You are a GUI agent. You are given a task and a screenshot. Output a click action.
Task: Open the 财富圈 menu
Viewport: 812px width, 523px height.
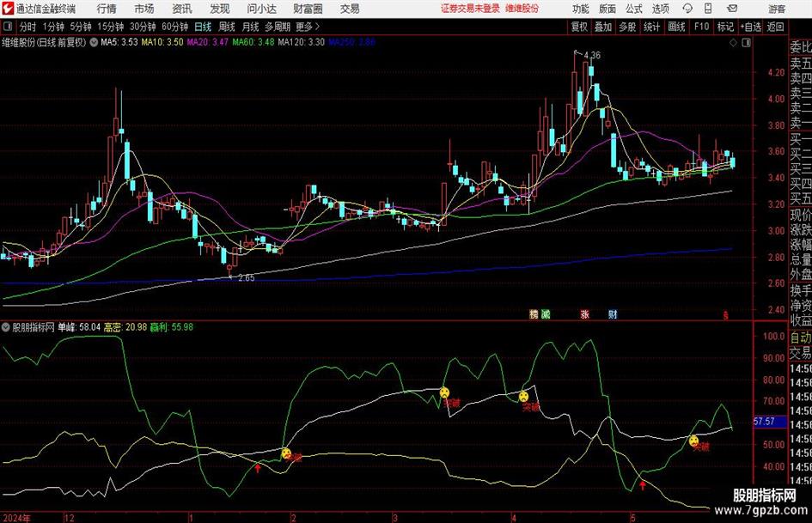(308, 9)
